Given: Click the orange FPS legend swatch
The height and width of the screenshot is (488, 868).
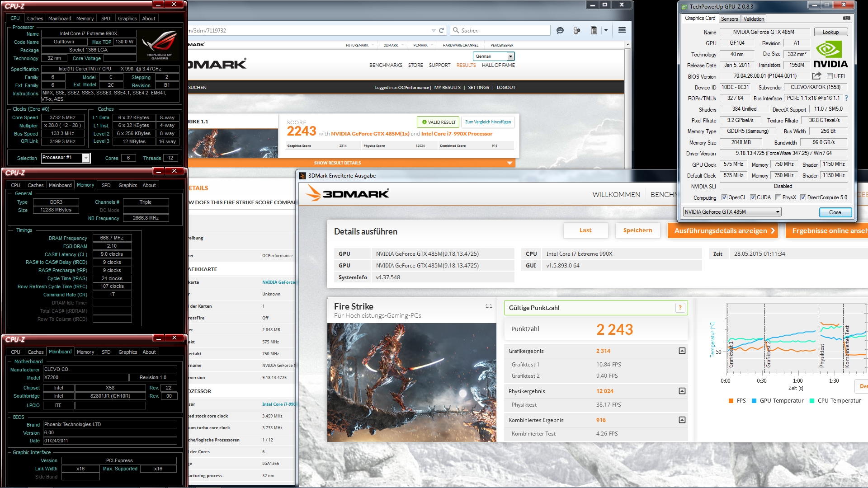Looking at the screenshot, I should point(731,401).
